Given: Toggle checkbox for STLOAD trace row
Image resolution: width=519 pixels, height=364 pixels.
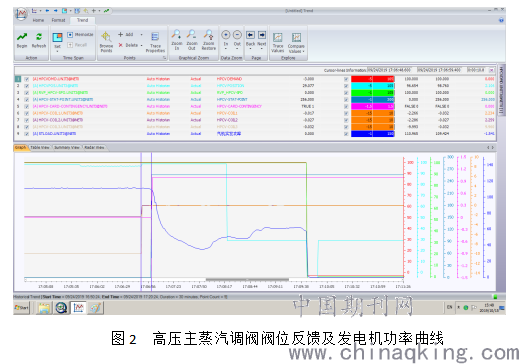Looking at the screenshot, I should pos(26,134).
